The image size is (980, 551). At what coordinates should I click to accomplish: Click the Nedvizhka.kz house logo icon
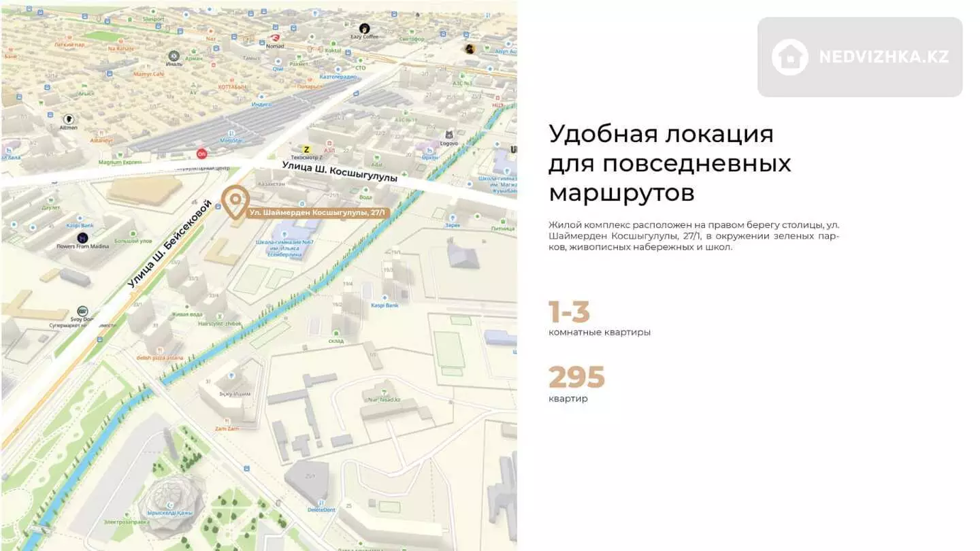coord(789,57)
